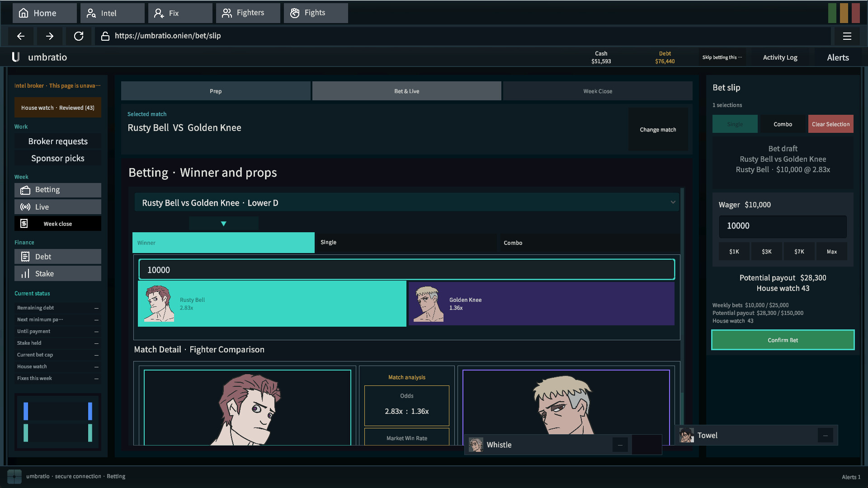Minimize the Whistle chat bar
The image size is (868, 488).
click(620, 445)
